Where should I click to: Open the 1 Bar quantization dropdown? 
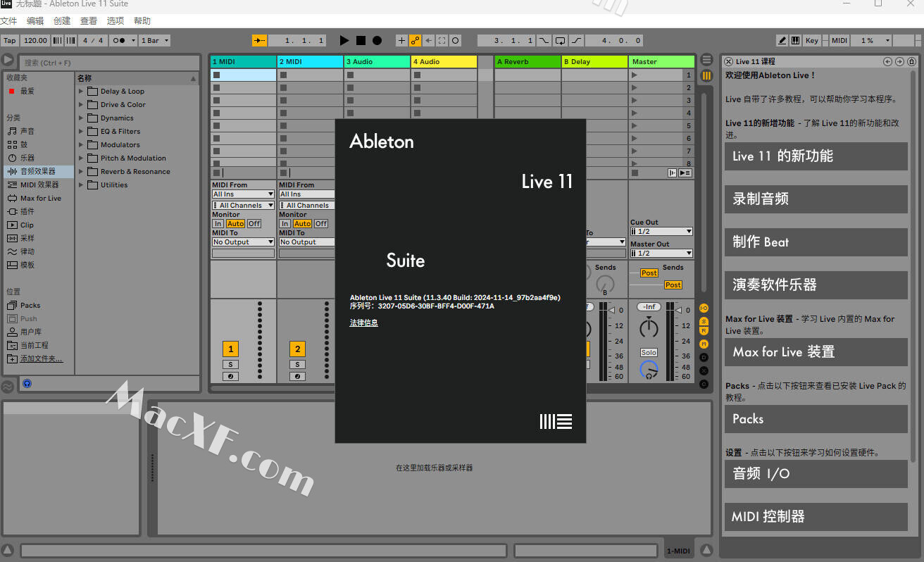click(x=154, y=41)
